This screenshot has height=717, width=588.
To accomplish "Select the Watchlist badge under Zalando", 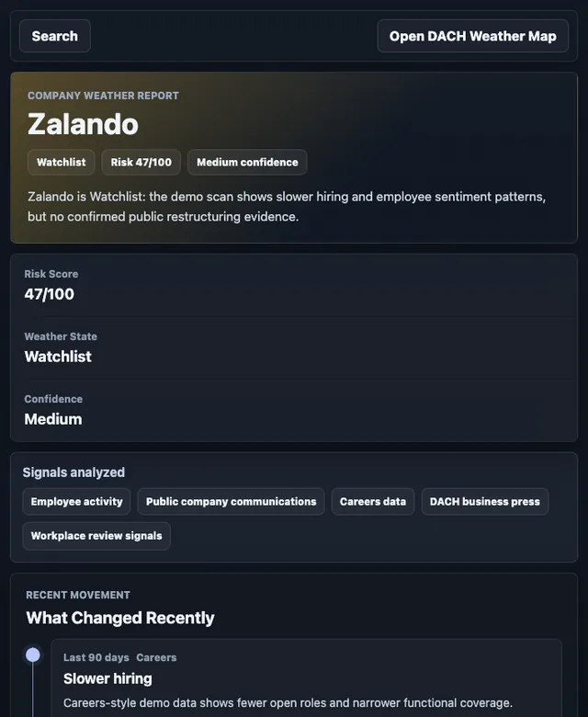I will pyautogui.click(x=62, y=163).
